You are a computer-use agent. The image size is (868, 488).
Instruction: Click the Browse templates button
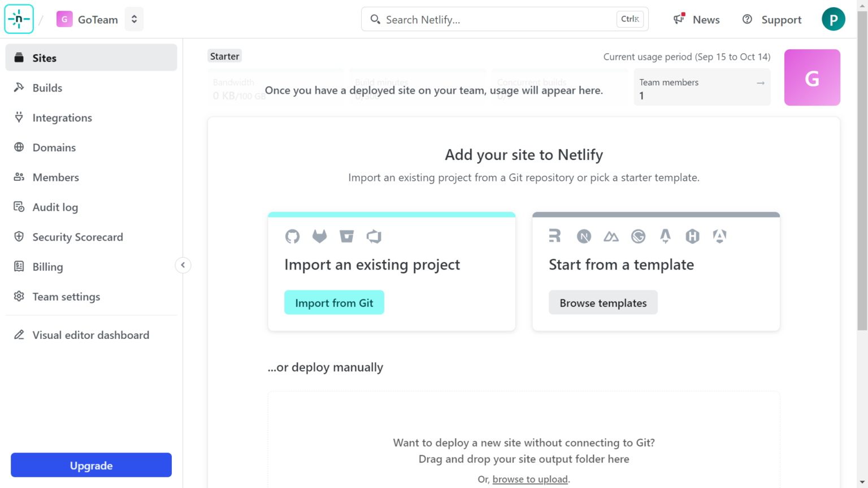[x=603, y=303]
